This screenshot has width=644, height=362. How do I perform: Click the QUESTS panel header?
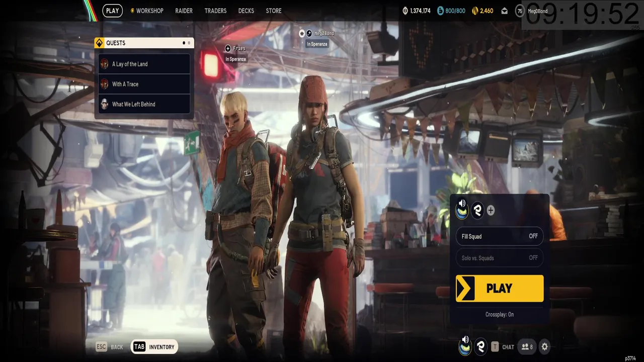[x=144, y=43]
